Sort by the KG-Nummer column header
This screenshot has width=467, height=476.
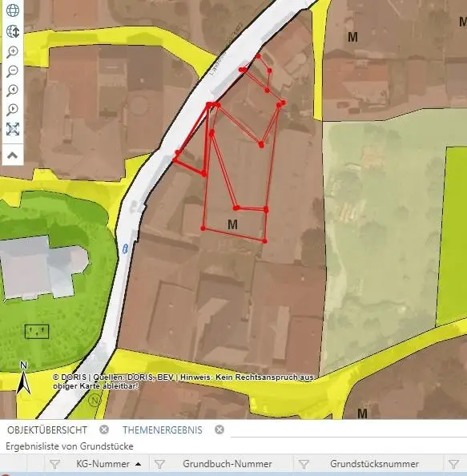pos(103,464)
